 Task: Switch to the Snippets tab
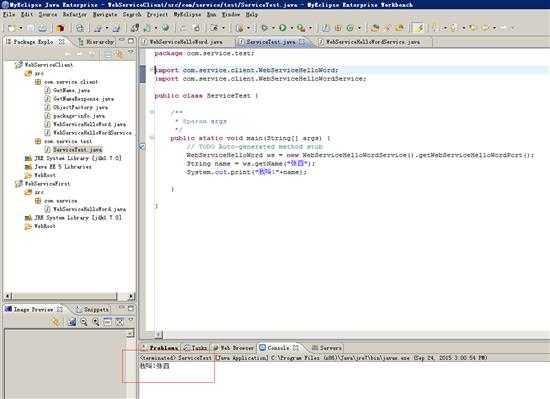click(x=93, y=309)
